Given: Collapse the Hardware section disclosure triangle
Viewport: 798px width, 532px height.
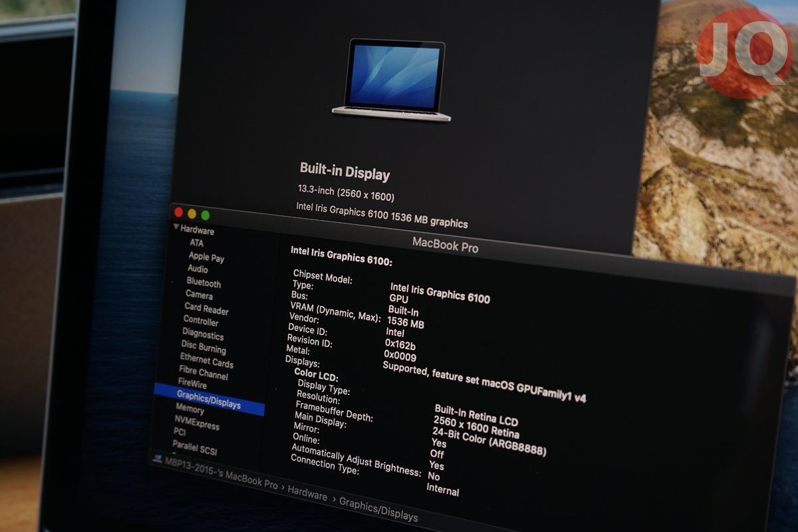Looking at the screenshot, I should 176,227.
